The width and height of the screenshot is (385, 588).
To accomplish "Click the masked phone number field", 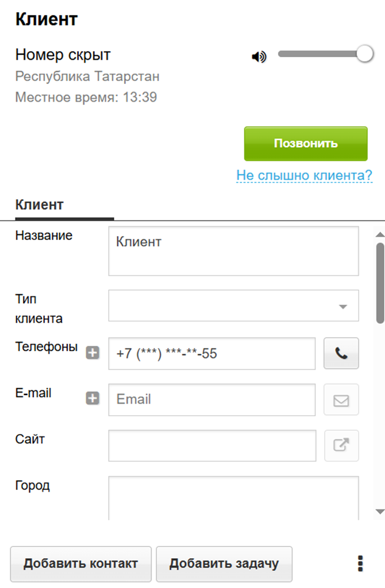I will (x=212, y=353).
